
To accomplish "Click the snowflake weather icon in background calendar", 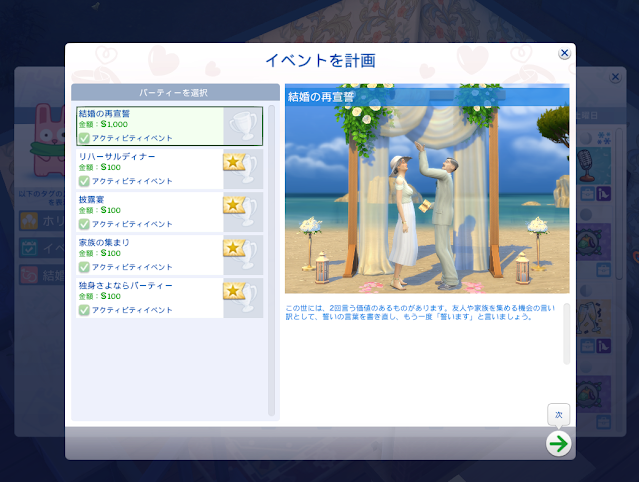I will (604, 138).
